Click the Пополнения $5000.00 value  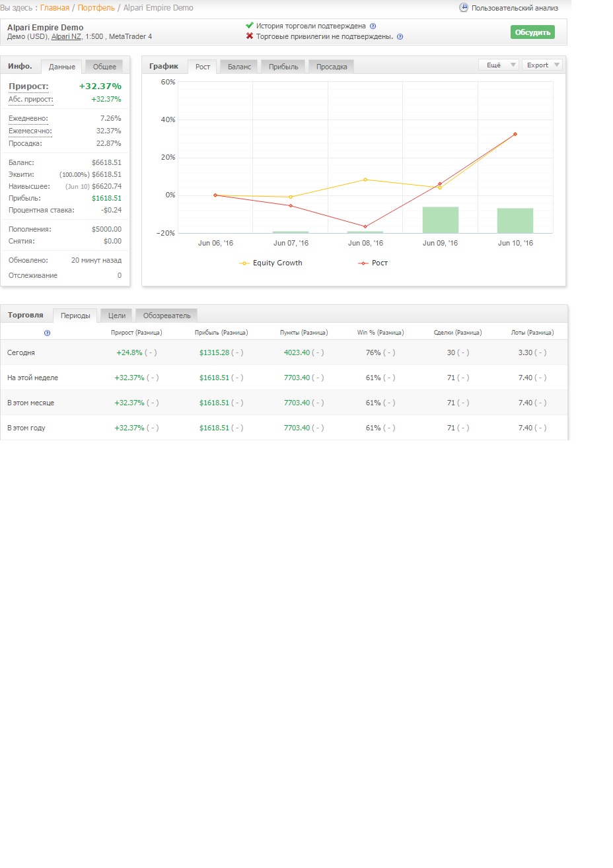(x=106, y=230)
